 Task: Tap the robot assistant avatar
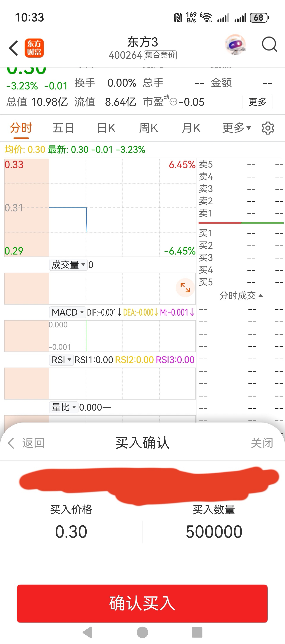[235, 45]
